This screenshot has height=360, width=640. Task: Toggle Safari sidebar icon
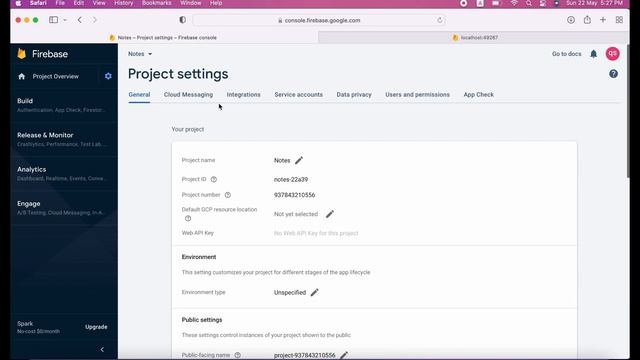[53, 20]
